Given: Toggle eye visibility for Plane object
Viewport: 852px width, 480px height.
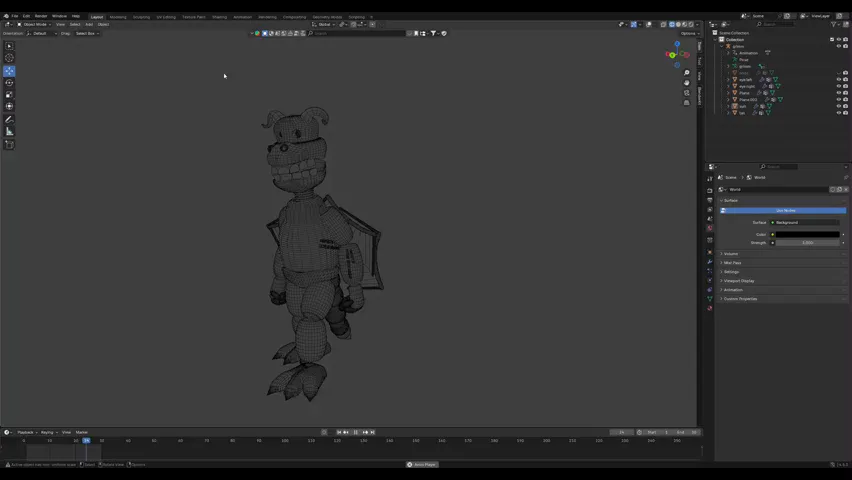Looking at the screenshot, I should pyautogui.click(x=838, y=93).
